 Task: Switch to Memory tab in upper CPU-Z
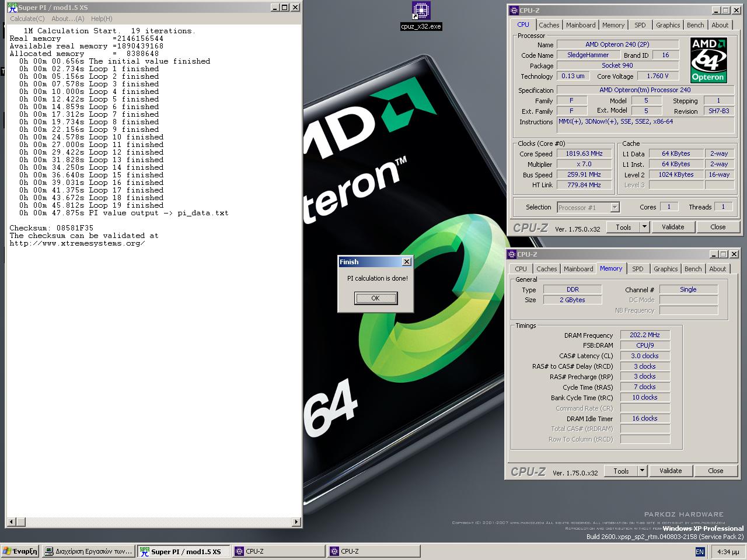coord(613,25)
